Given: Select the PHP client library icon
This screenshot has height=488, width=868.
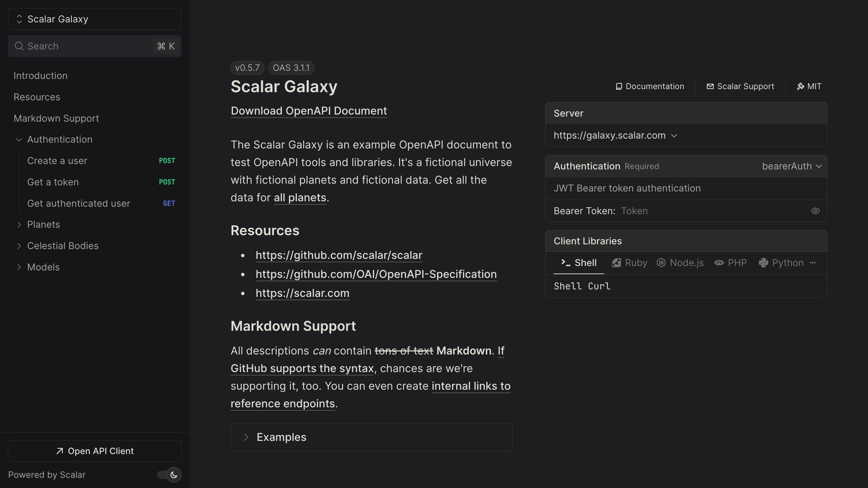Looking at the screenshot, I should click(719, 263).
